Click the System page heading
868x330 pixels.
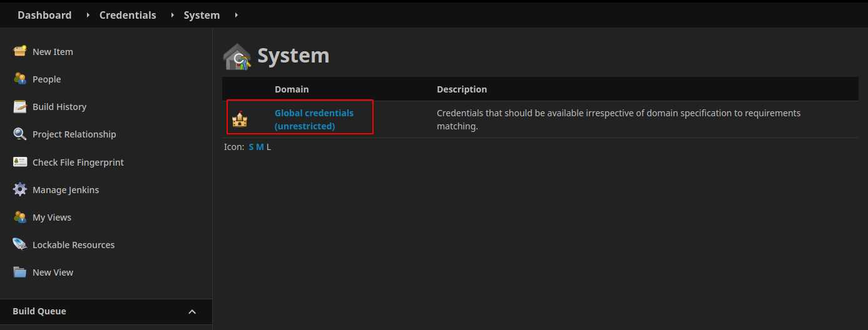(294, 56)
